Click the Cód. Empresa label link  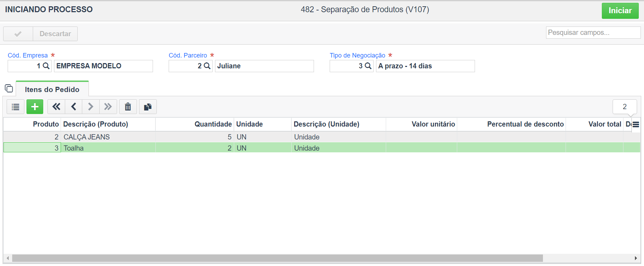(28, 55)
